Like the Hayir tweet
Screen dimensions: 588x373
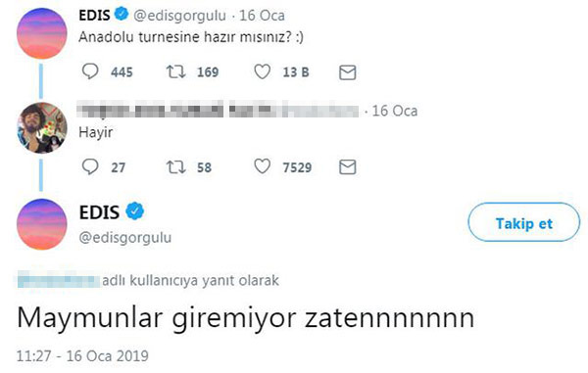point(262,166)
